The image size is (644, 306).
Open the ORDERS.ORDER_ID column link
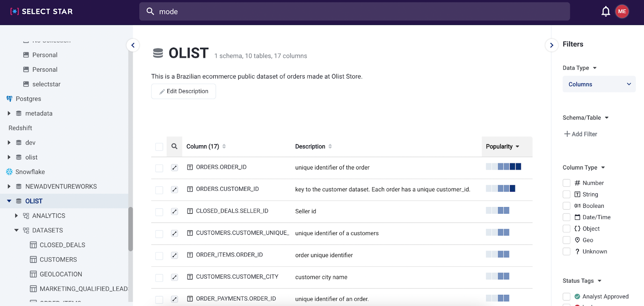(x=221, y=167)
